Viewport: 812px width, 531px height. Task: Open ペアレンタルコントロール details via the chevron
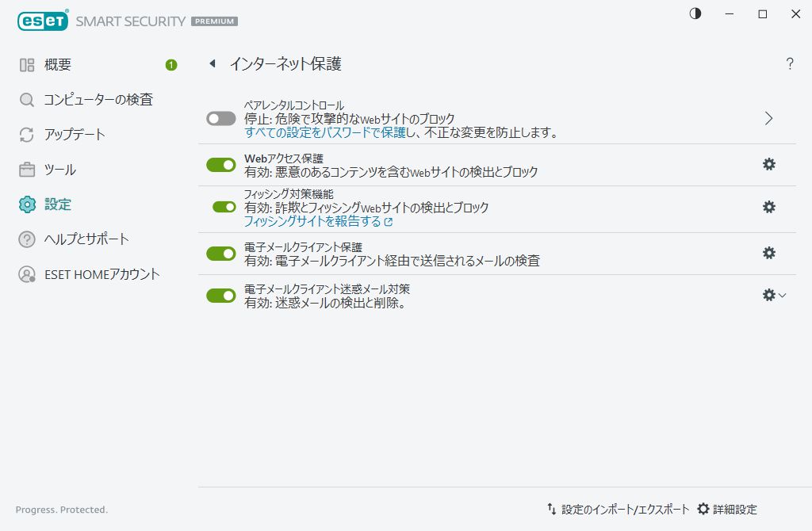tap(768, 117)
